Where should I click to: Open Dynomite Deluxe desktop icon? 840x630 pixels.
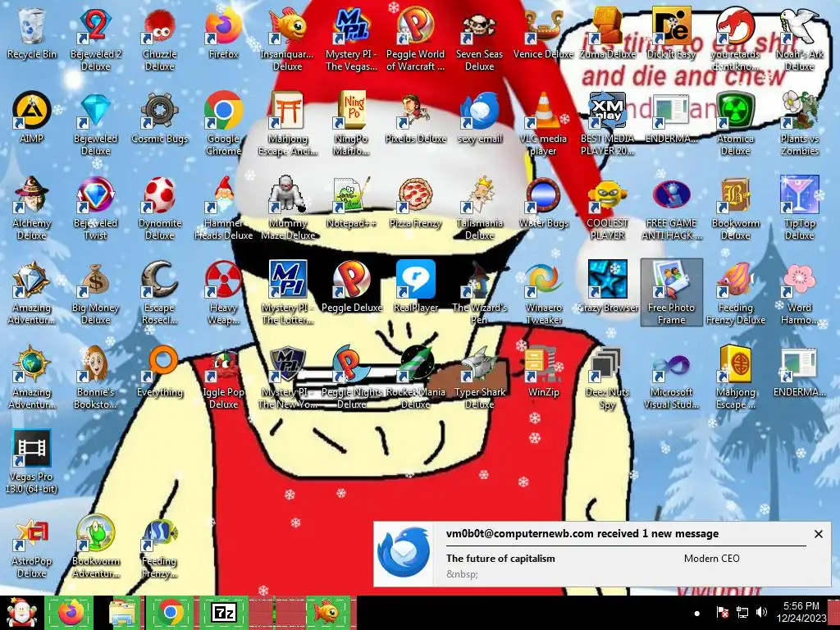[159, 208]
